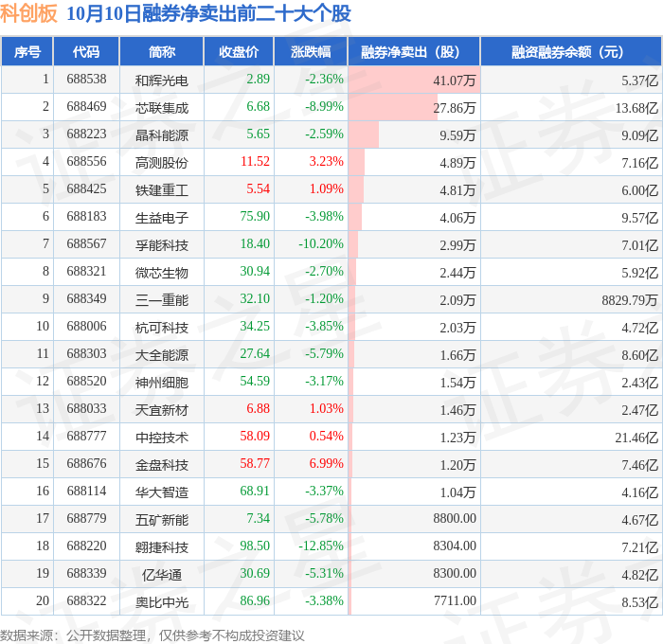Click balance value 8829.79万
The width and height of the screenshot is (663, 644).
click(630, 300)
